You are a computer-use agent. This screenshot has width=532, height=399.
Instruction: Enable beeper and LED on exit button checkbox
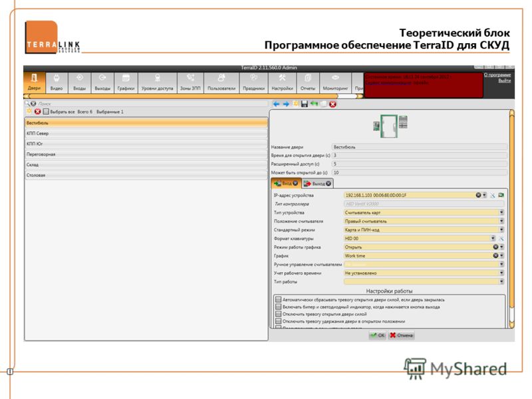pos(278,307)
